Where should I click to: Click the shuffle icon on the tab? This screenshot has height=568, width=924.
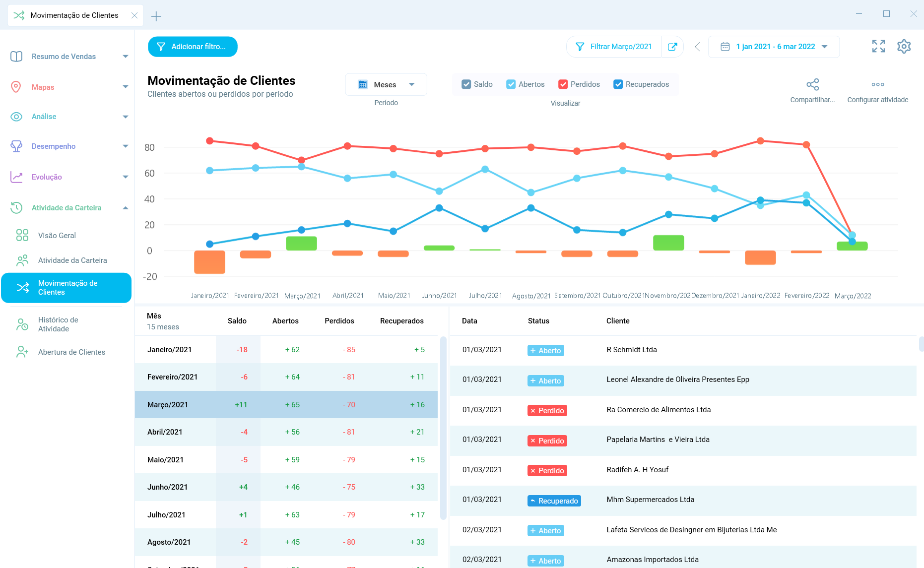point(19,15)
